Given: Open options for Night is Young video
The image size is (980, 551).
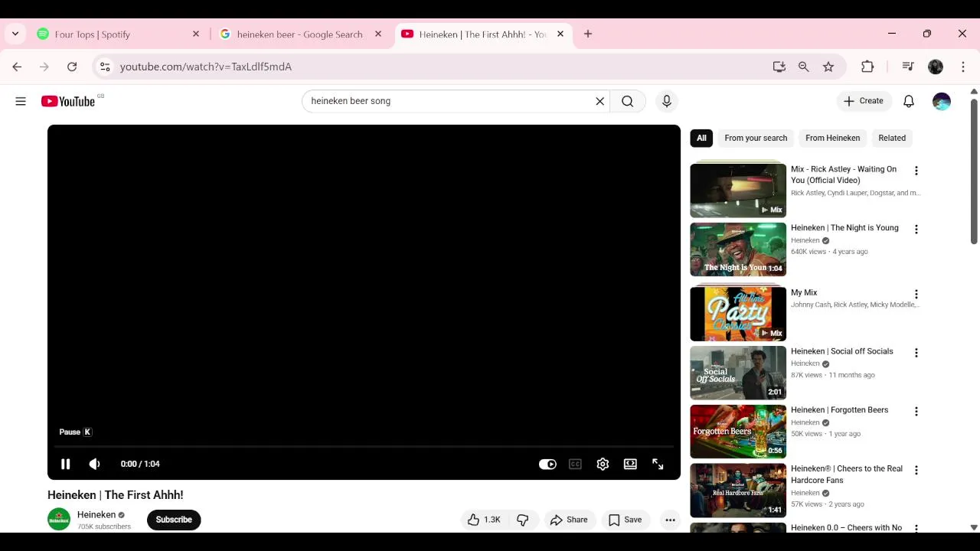Looking at the screenshot, I should coord(916,230).
